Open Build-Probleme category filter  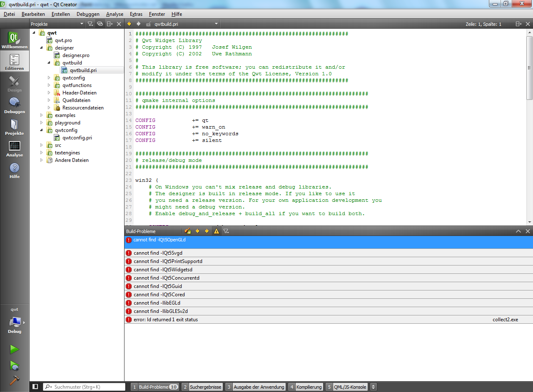point(226,231)
